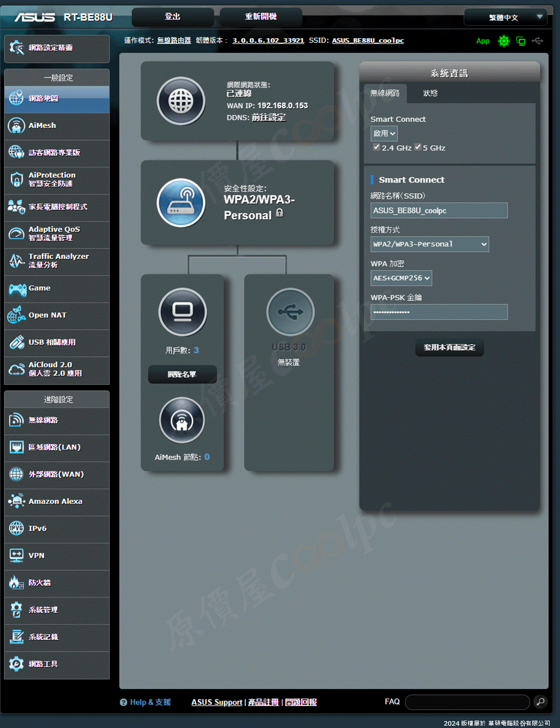The image size is (560, 728).
Task: Open the Traffic Analyzer icon
Action: [16, 261]
